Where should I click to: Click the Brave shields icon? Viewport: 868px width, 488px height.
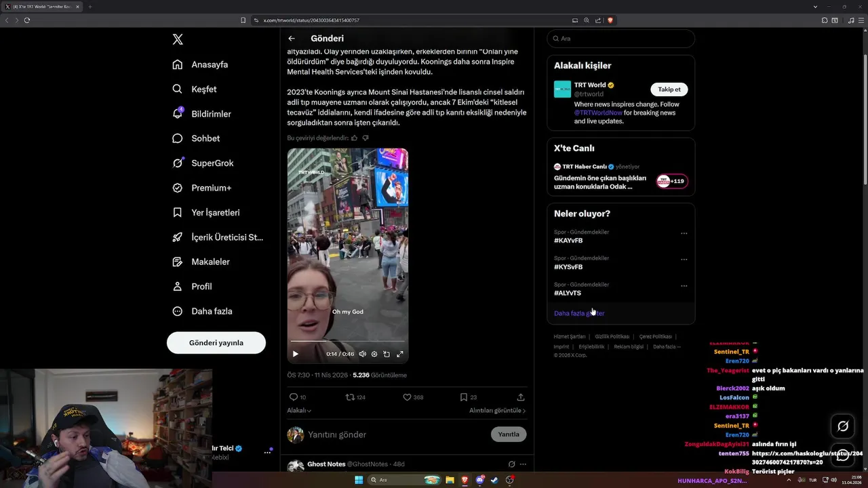point(610,20)
